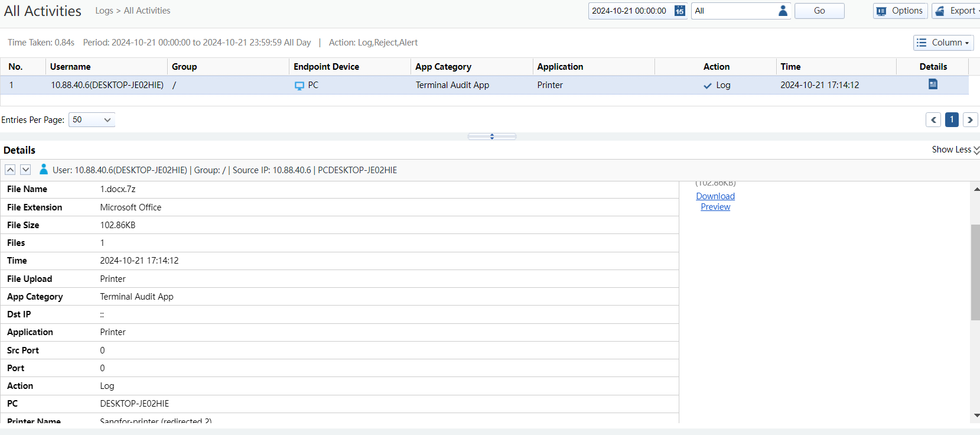Screen dimensions: 980x435
Task: Open the calendar date picker icon
Action: (679, 11)
